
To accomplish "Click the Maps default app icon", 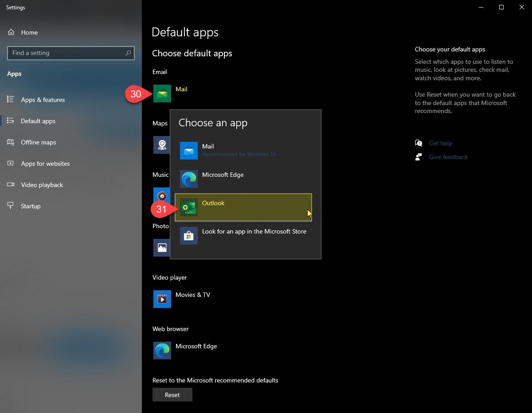I will point(161,145).
